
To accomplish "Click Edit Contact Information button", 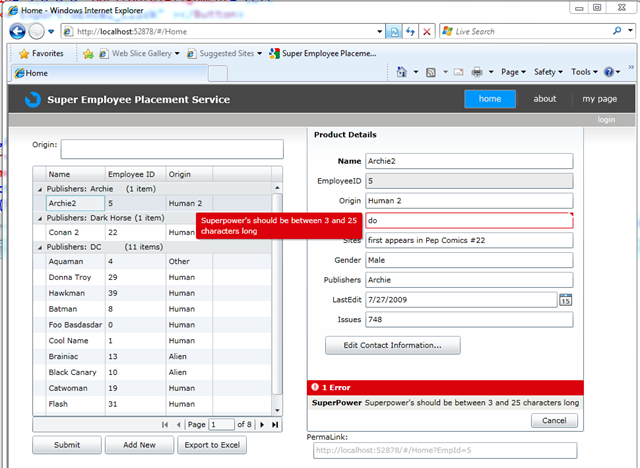I will click(x=392, y=345).
